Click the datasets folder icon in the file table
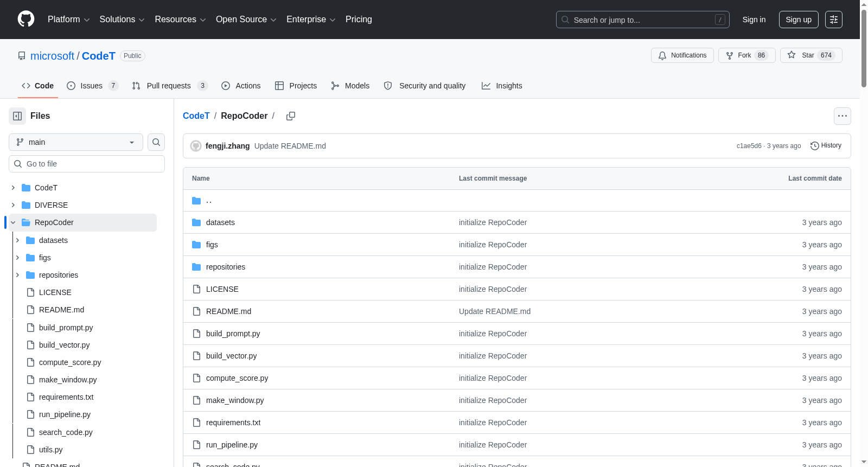 [196, 222]
